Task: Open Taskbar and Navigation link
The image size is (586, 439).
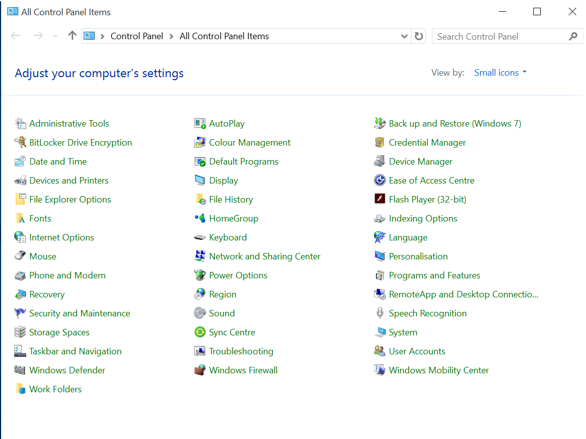Action: tap(75, 351)
